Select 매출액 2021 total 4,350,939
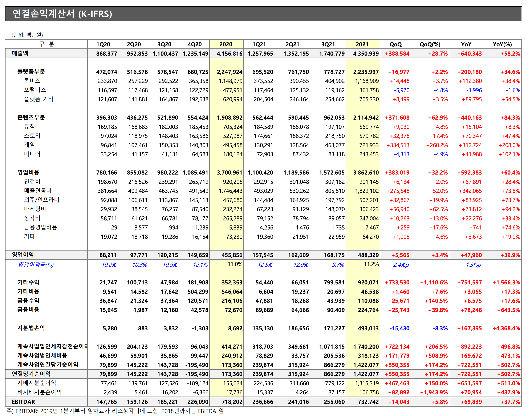 [x=366, y=54]
